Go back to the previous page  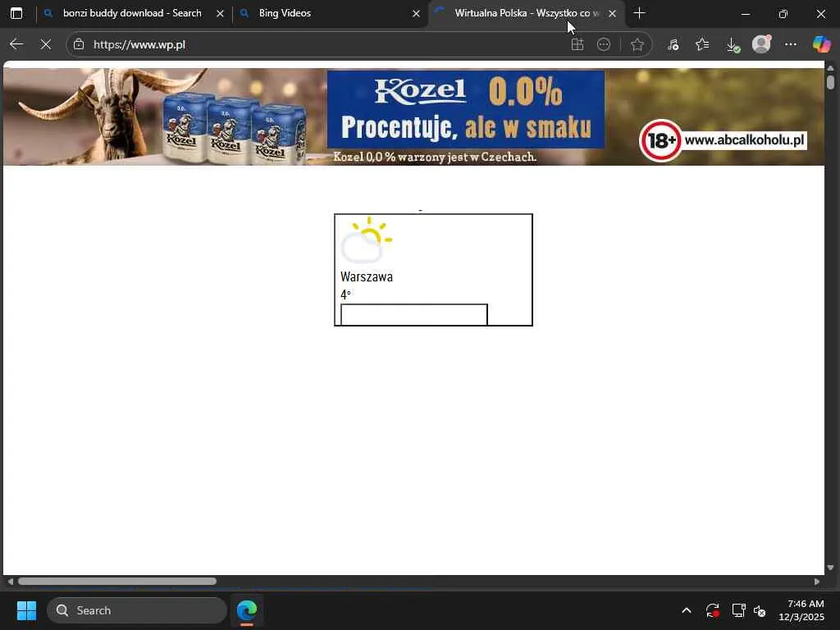pyautogui.click(x=16, y=44)
